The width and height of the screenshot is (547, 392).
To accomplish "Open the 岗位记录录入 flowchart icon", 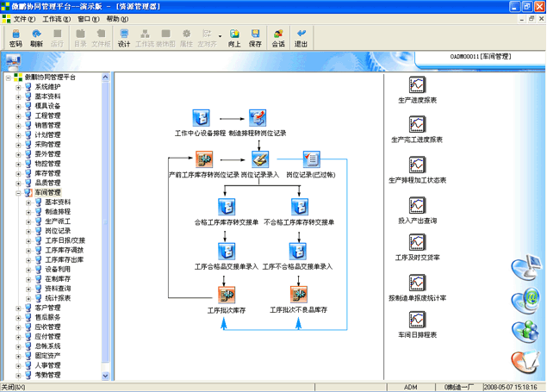I will click(259, 159).
